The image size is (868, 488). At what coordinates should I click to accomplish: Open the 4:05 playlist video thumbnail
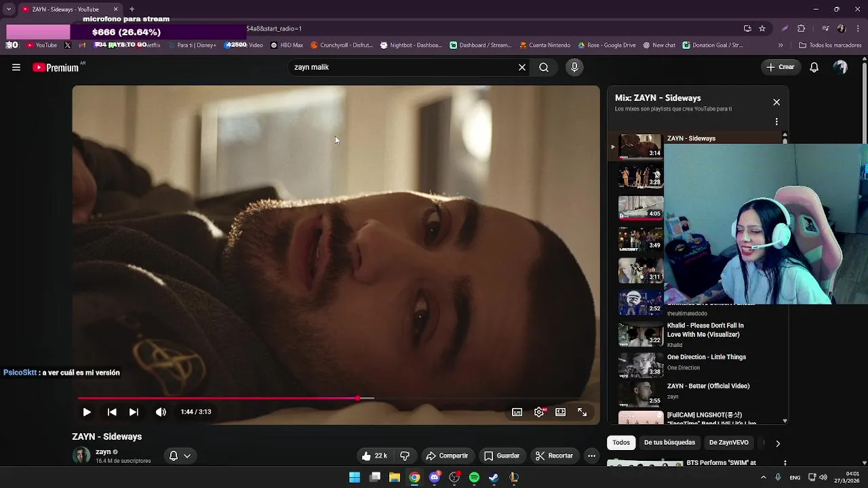pyautogui.click(x=640, y=207)
